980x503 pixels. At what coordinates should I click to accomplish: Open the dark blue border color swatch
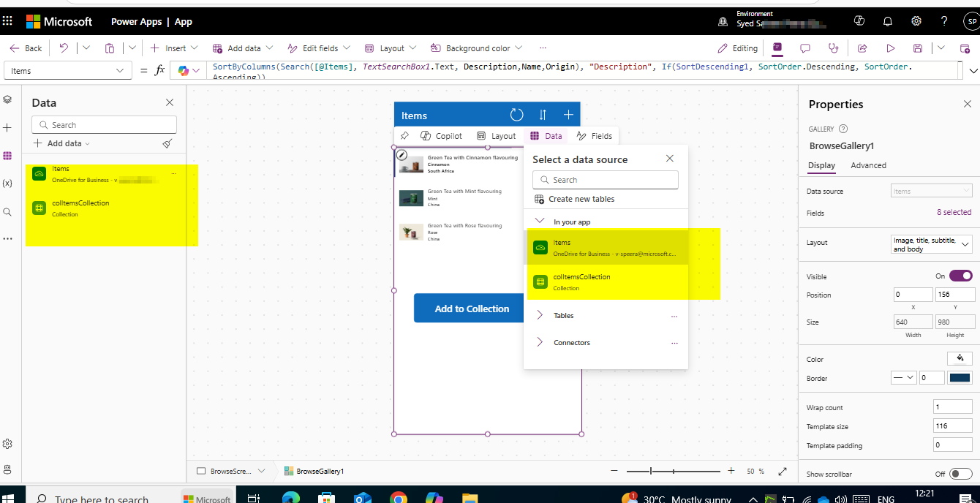click(960, 378)
